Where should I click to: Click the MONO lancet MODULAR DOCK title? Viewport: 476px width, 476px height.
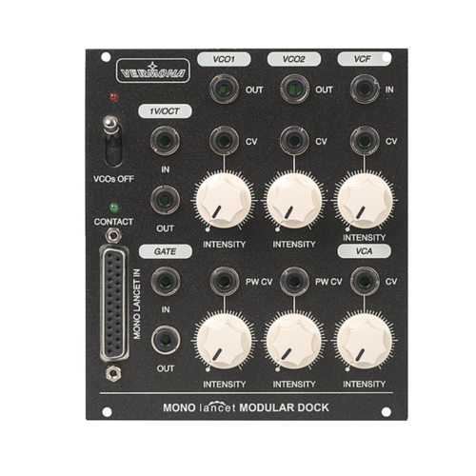pos(246,407)
